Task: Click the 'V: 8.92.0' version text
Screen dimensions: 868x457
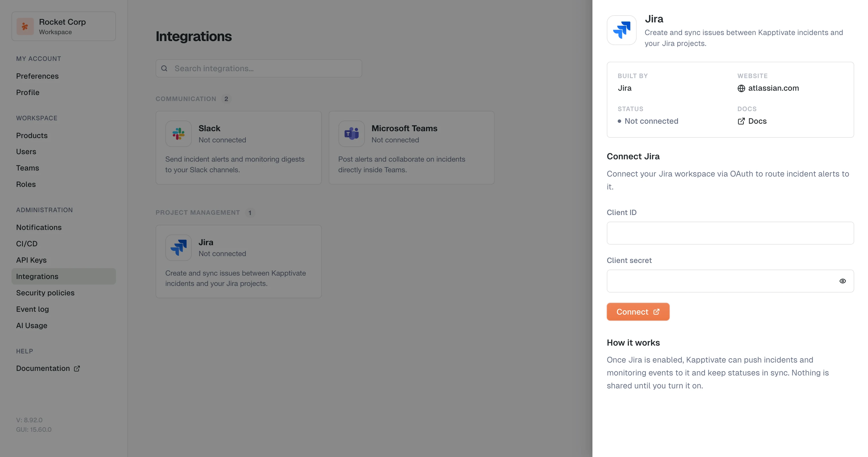Action: tap(29, 420)
